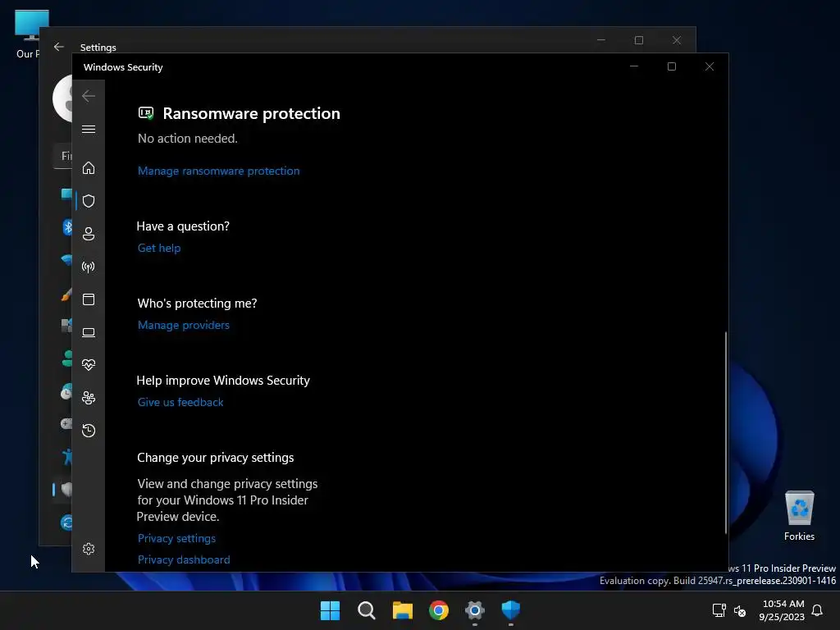Open Windows Security settings gear icon
This screenshot has width=840, height=630.
pos(89,549)
